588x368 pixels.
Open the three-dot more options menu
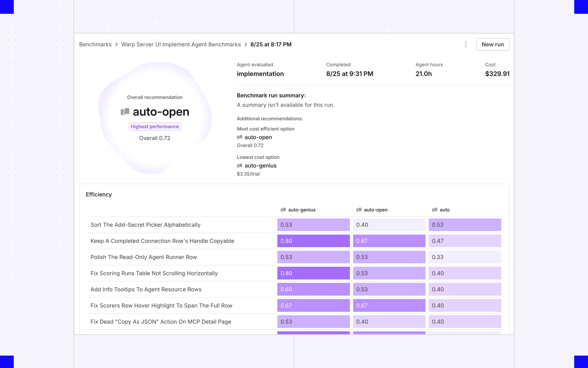tap(466, 44)
